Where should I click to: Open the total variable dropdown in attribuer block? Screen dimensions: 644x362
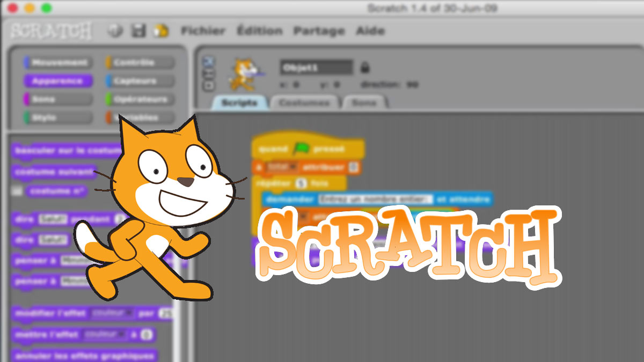point(281,167)
